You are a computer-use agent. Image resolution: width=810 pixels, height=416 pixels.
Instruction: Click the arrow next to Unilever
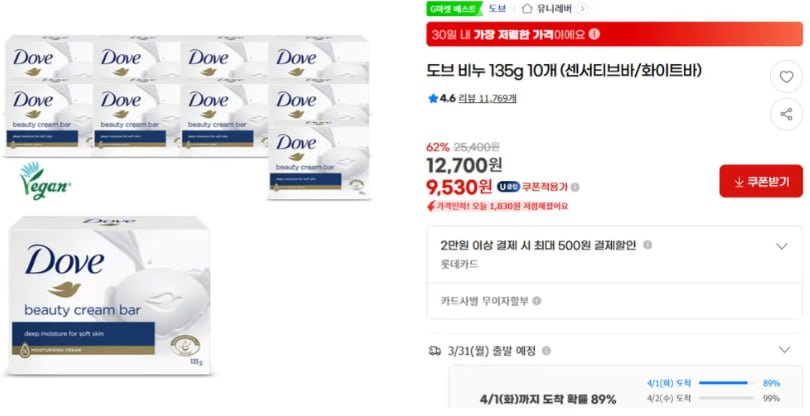(582, 8)
